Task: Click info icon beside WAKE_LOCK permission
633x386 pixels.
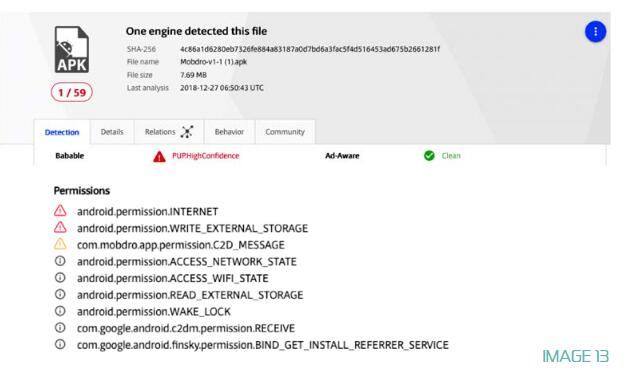Action: 60,311
